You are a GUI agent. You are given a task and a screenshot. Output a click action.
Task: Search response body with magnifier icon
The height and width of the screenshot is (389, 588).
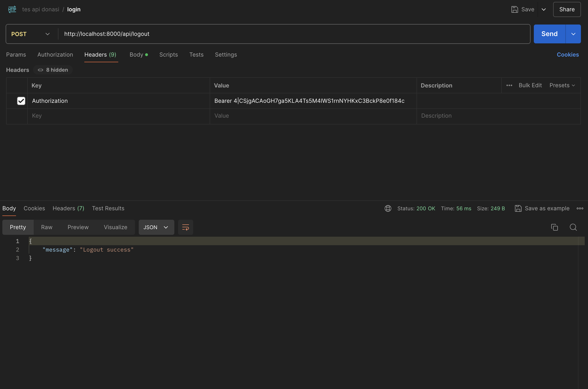(x=573, y=227)
